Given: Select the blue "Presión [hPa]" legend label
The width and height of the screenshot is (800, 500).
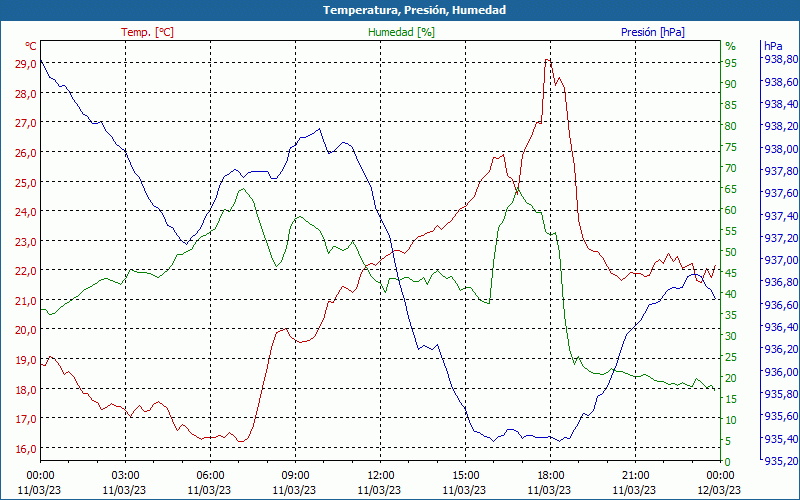Looking at the screenshot, I should pyautogui.click(x=653, y=32).
